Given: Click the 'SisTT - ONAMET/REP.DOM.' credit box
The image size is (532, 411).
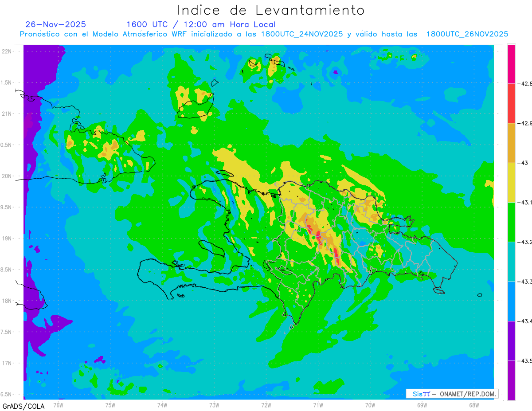Looking at the screenshot, I should pos(452,394).
